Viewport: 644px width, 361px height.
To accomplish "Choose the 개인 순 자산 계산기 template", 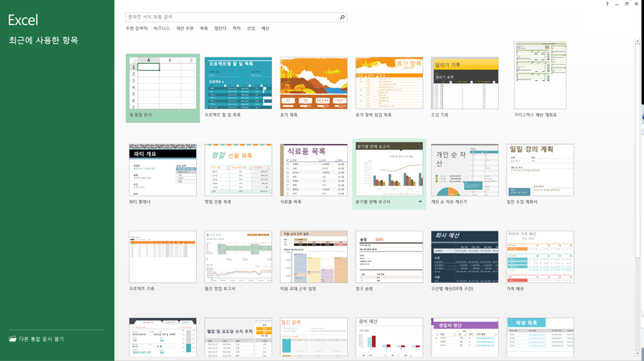I will pyautogui.click(x=464, y=170).
